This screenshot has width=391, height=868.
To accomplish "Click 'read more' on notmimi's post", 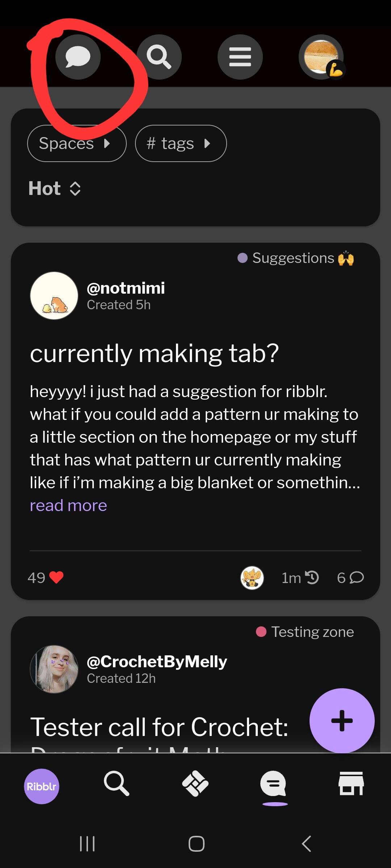I will pos(68,506).
